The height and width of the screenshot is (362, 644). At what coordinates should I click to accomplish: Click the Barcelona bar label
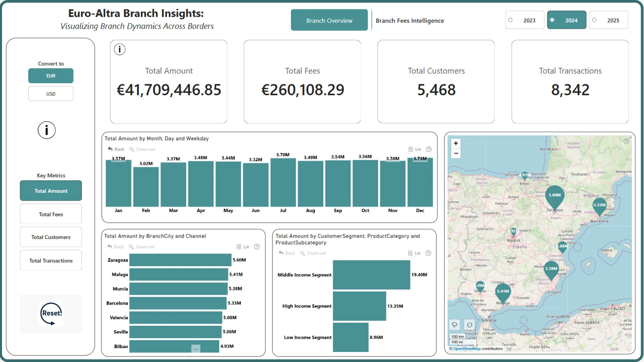[117, 303]
